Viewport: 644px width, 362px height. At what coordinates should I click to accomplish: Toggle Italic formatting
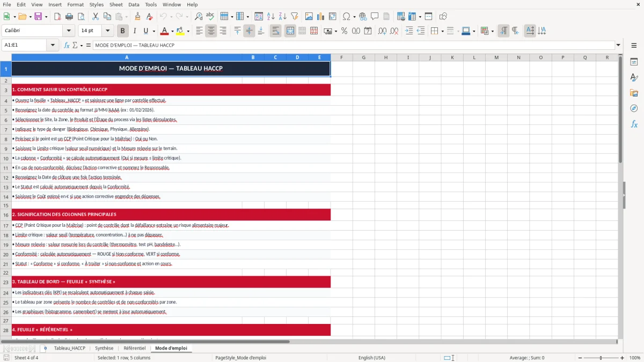[134, 31]
